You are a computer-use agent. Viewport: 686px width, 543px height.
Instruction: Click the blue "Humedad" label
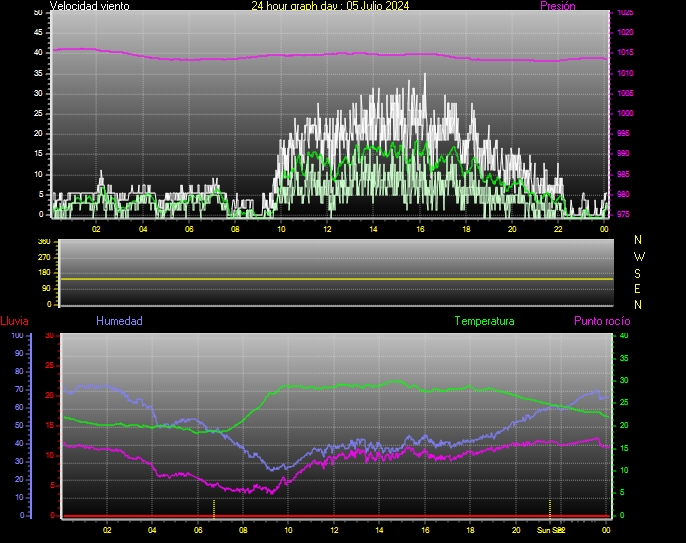tap(119, 321)
